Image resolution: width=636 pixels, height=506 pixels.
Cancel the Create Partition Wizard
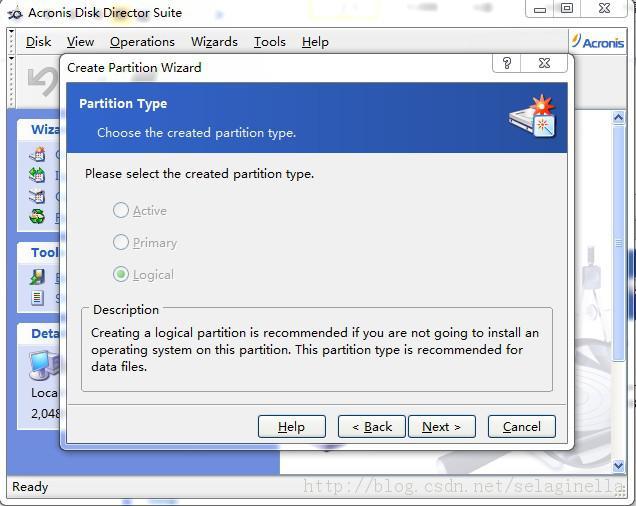[522, 426]
